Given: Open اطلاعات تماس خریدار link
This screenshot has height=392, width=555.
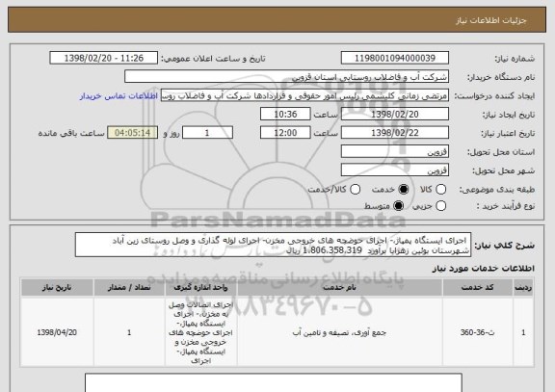Looking at the screenshot, I should click(119, 96).
